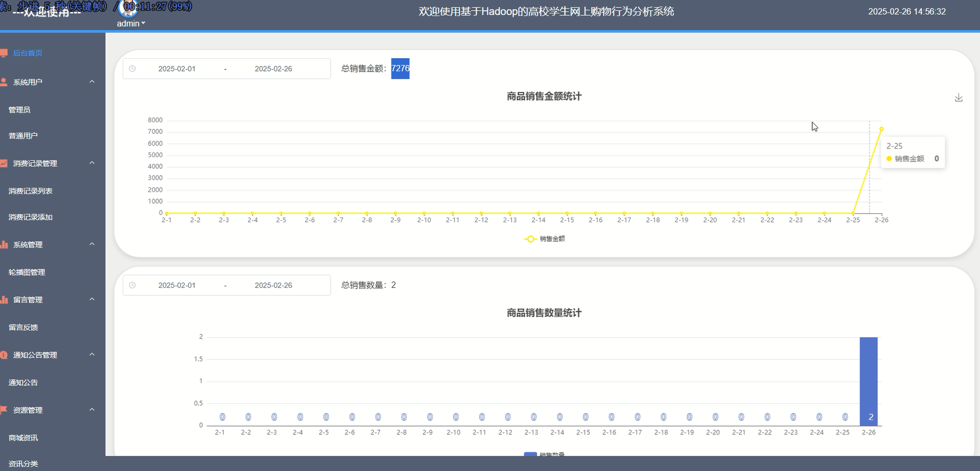Collapse the 系统用户 section chevron
The image size is (980, 471).
tap(92, 81)
